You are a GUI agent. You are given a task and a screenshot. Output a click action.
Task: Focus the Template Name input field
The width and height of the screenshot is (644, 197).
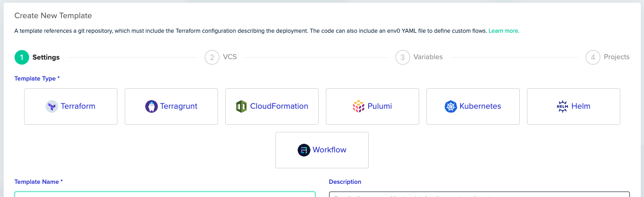165,194
